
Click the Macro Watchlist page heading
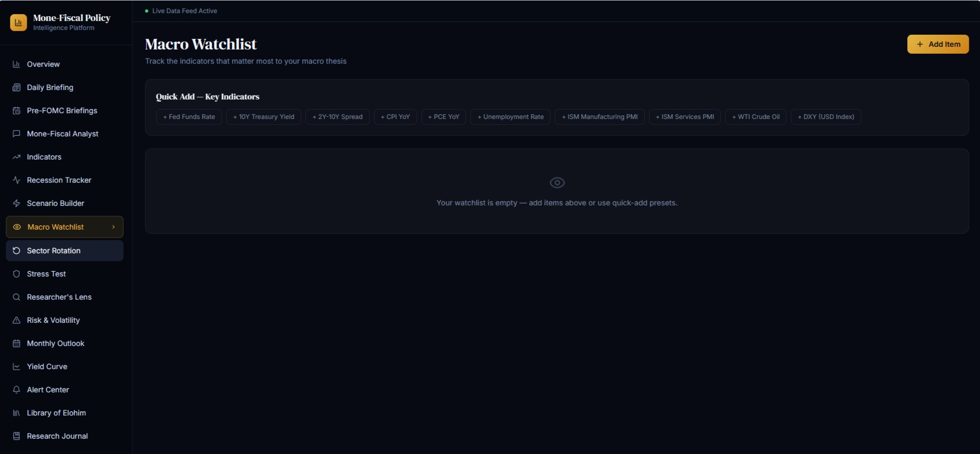click(x=201, y=44)
